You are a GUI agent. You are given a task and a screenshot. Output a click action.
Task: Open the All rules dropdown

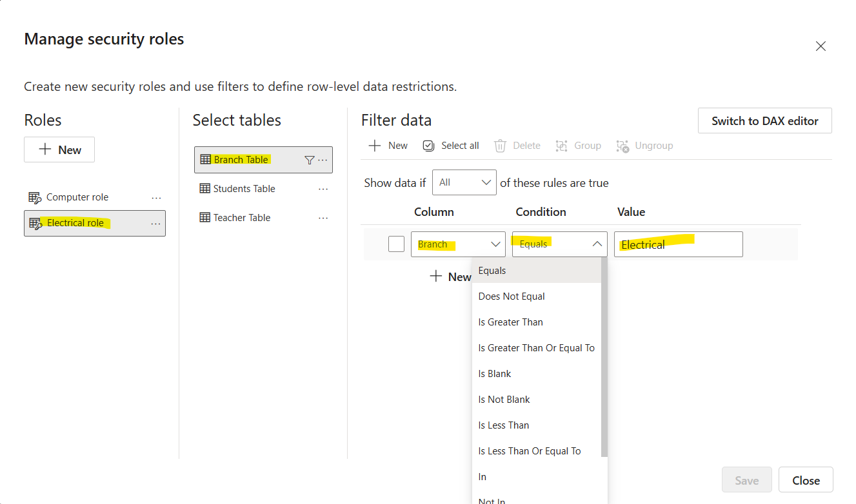click(464, 182)
